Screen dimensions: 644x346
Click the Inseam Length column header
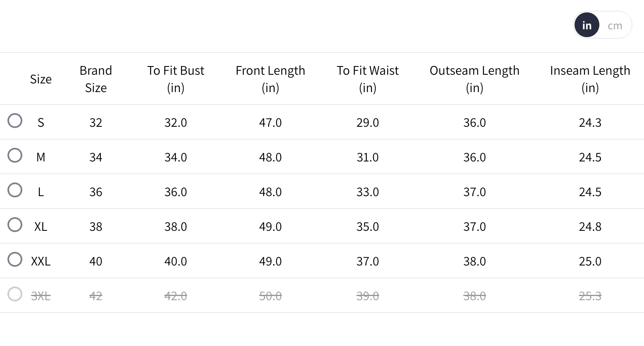[590, 79]
